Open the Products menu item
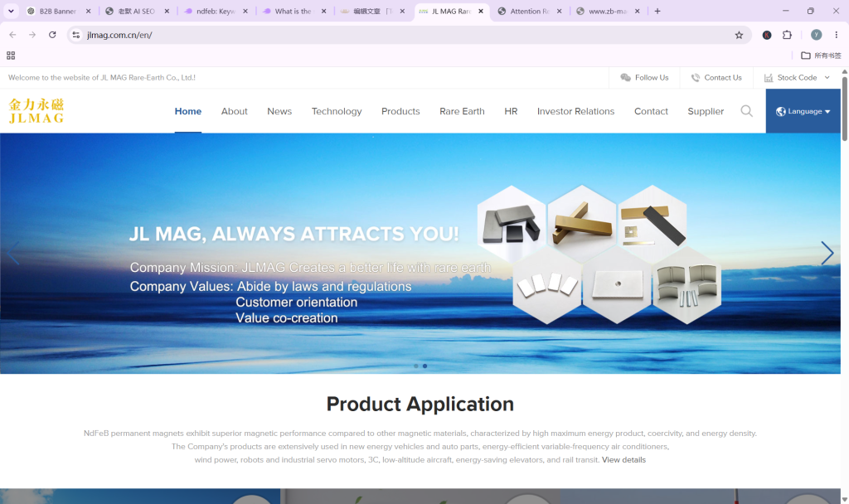 pyautogui.click(x=400, y=111)
